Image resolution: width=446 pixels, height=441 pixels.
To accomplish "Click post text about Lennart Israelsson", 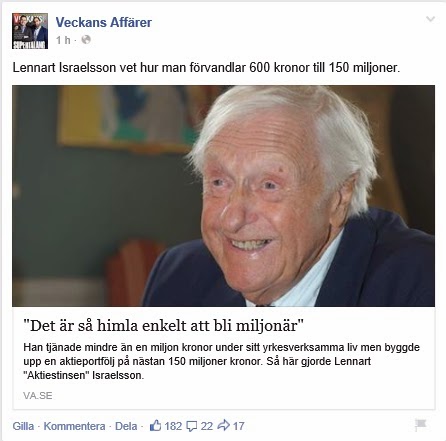I will (x=206, y=68).
